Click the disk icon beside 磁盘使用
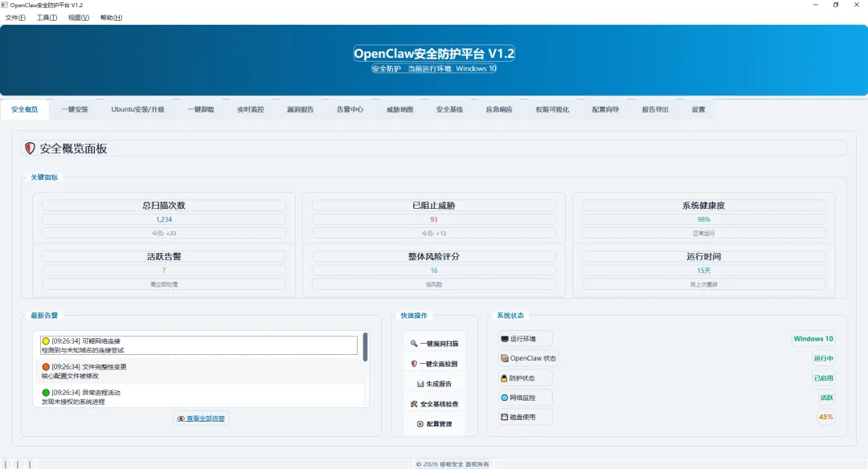The width and height of the screenshot is (868, 469). [504, 417]
